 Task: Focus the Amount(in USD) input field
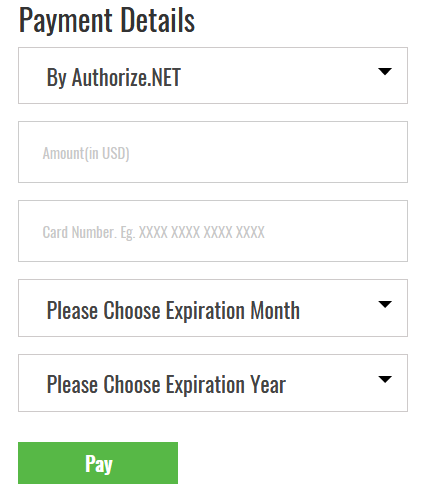coord(213,152)
